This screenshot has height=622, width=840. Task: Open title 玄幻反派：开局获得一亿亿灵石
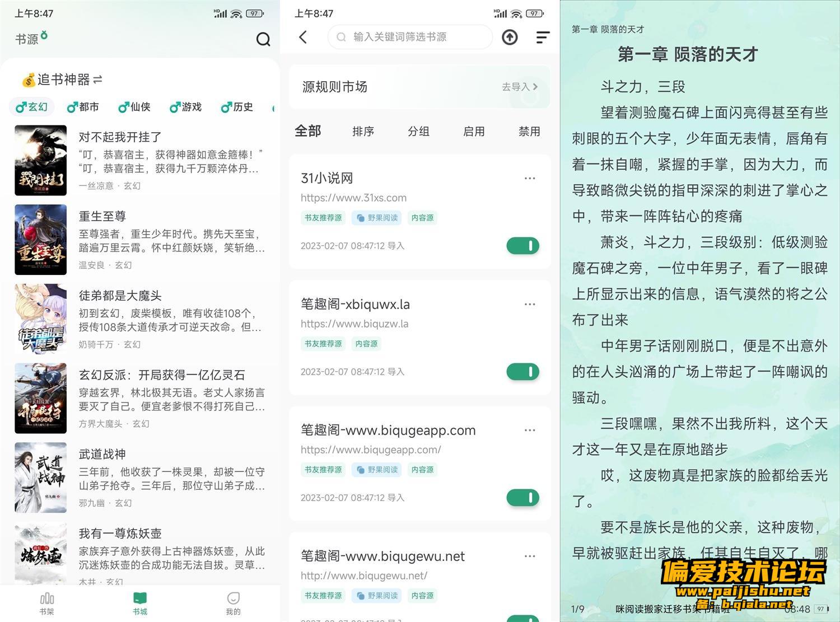click(x=162, y=375)
